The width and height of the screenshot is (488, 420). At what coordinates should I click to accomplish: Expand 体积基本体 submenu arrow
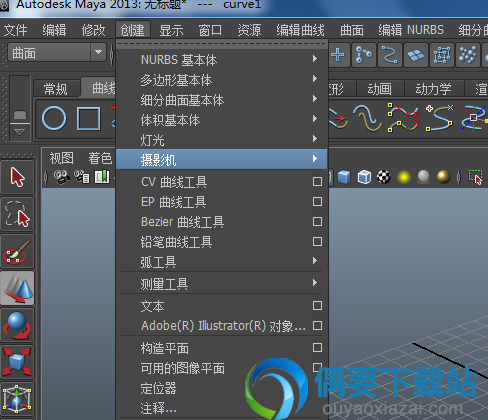coord(315,119)
